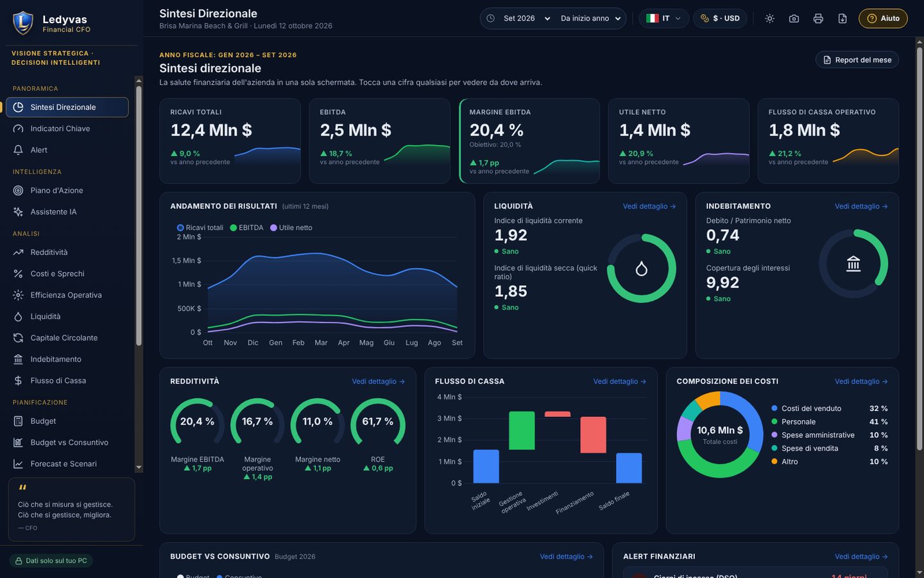Toggle Ricavi totali series in chart legend
Screen dimensions: 924x578
pyautogui.click(x=200, y=228)
